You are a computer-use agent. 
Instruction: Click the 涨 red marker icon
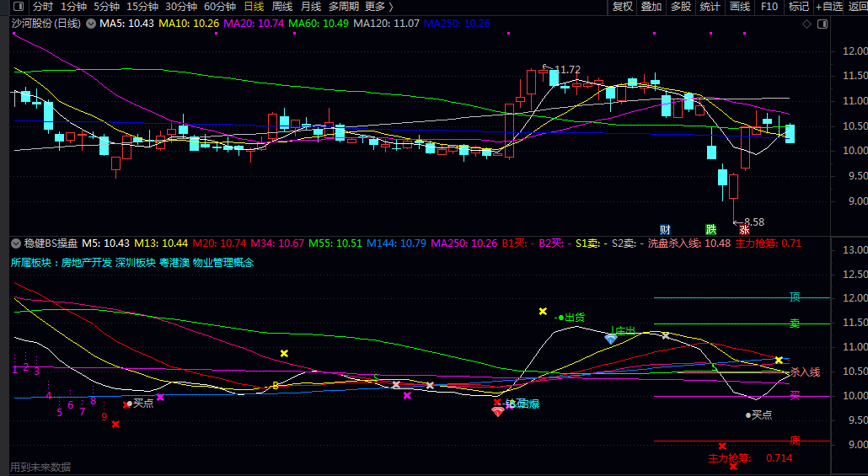(745, 230)
